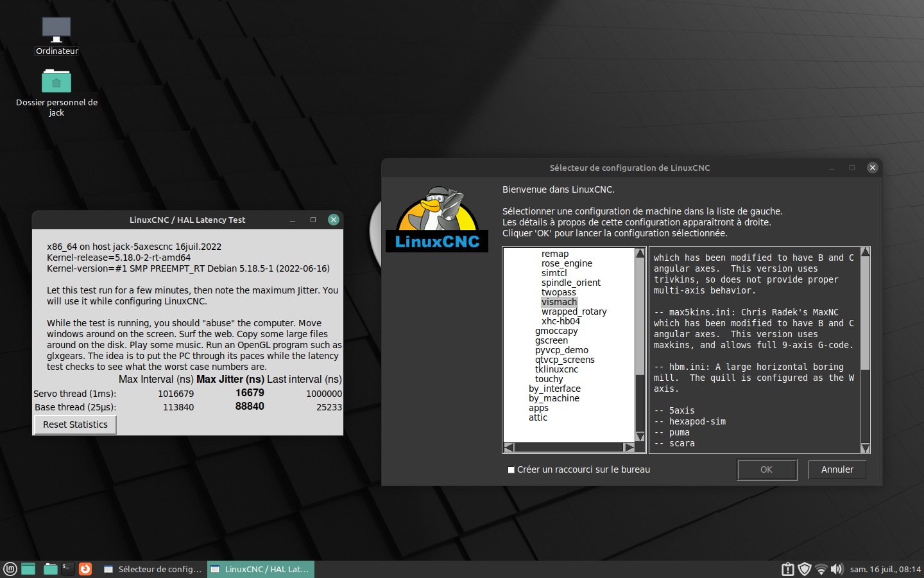Select xhc-hb04 configuration
This screenshot has height=578, width=924.
pyautogui.click(x=561, y=321)
